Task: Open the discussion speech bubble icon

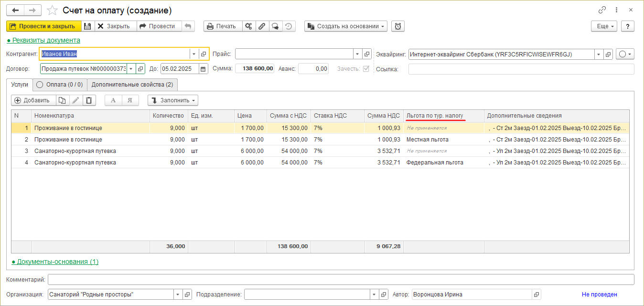Action: point(275,26)
